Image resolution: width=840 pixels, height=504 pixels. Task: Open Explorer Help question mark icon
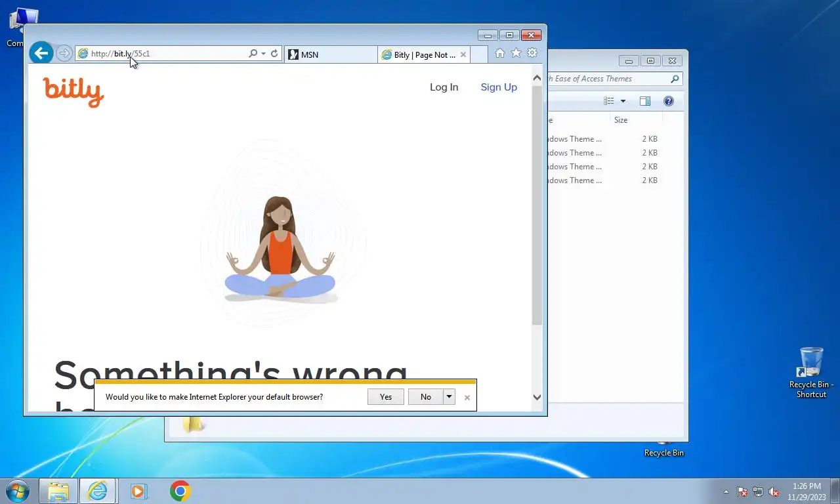[669, 101]
